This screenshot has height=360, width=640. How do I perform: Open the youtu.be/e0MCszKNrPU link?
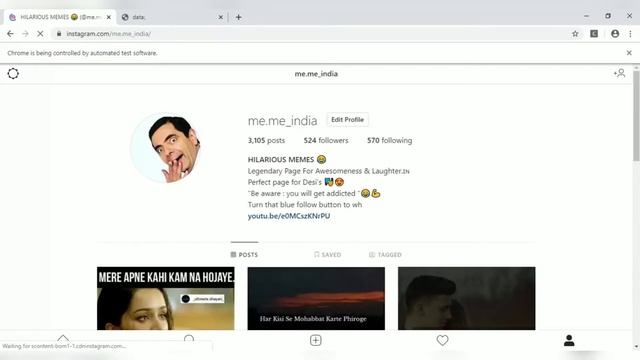click(289, 216)
